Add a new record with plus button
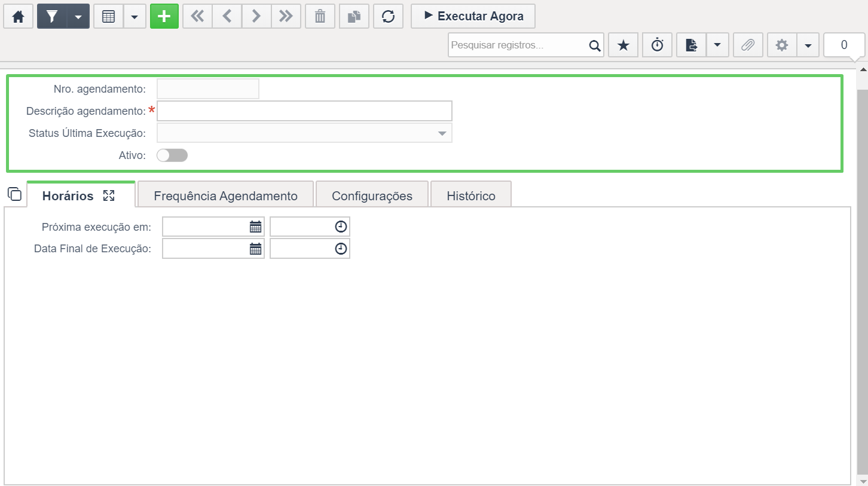The image size is (868, 486). pyautogui.click(x=164, y=17)
